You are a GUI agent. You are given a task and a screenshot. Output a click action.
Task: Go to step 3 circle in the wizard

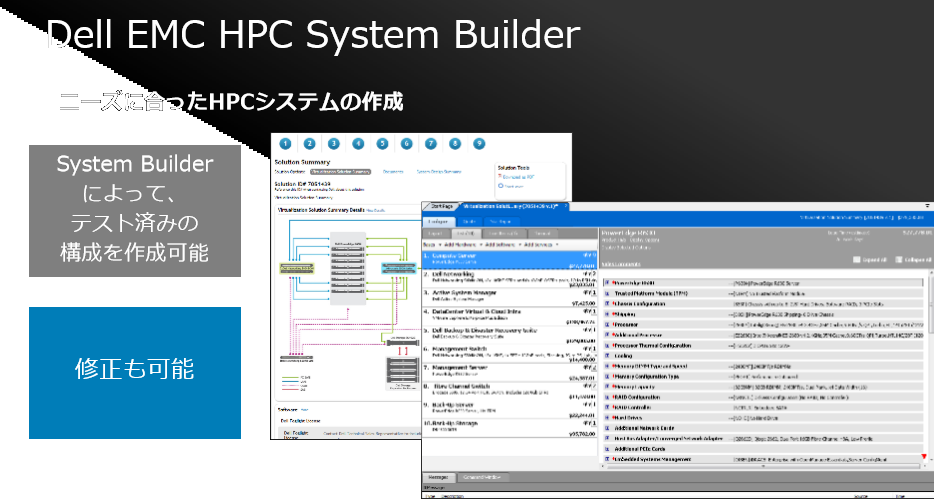(334, 144)
